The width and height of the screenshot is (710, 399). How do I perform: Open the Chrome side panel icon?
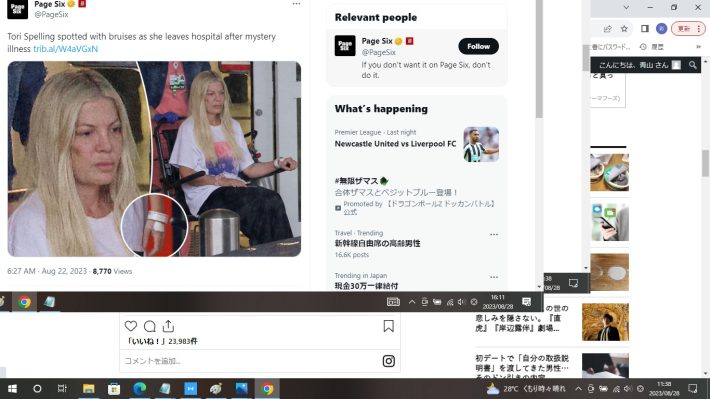tap(645, 29)
